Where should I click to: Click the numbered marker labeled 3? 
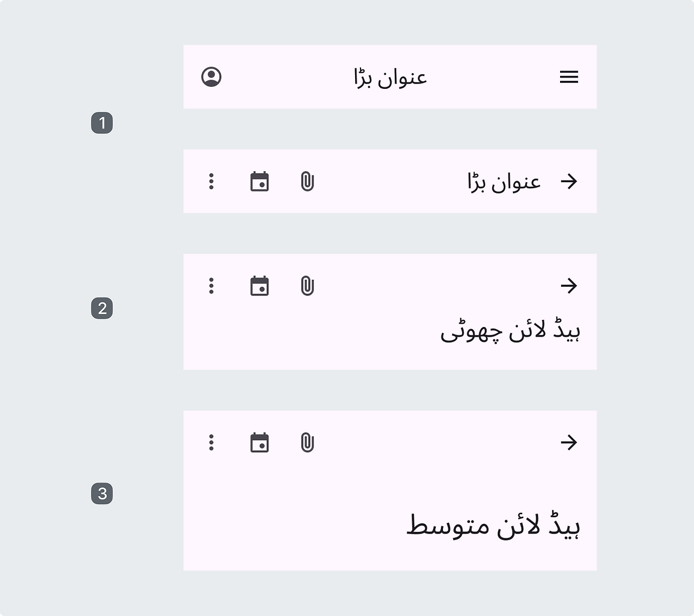(102, 494)
